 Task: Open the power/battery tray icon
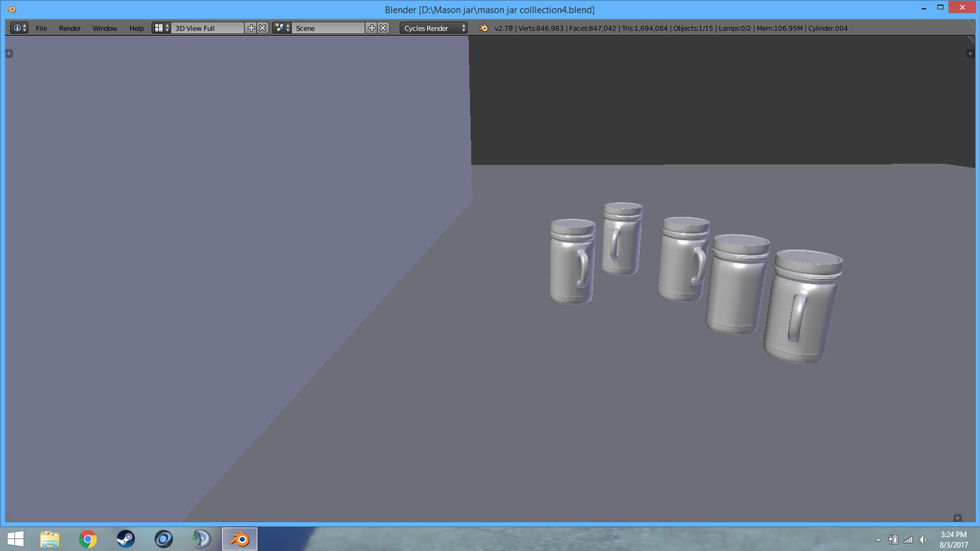tap(893, 539)
